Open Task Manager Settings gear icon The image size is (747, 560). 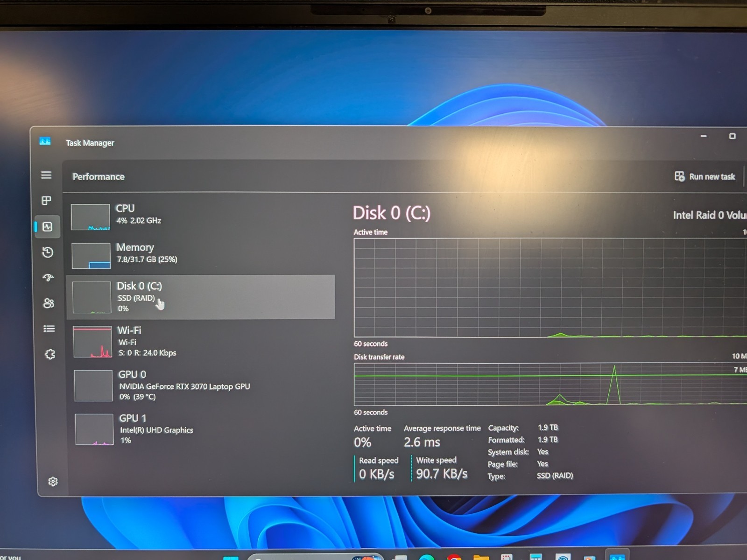click(53, 482)
